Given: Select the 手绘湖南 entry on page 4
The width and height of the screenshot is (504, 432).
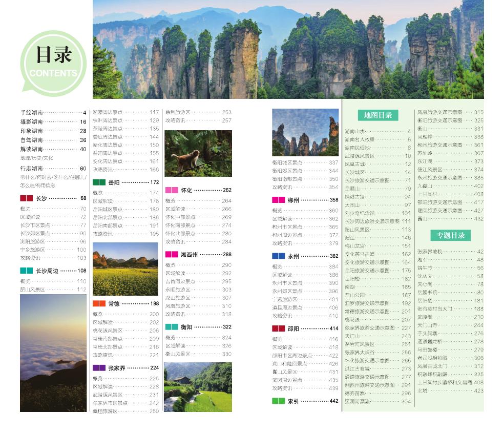Looking at the screenshot, I should (x=53, y=112).
